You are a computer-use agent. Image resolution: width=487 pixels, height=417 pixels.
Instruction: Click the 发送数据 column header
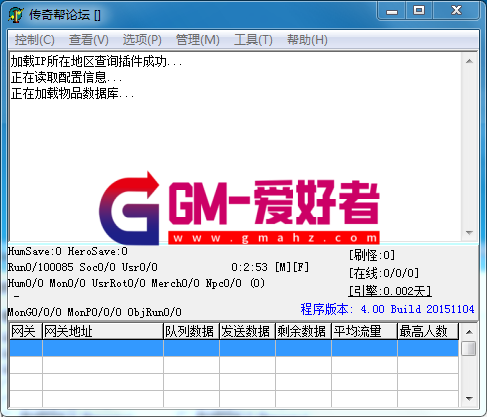247,331
